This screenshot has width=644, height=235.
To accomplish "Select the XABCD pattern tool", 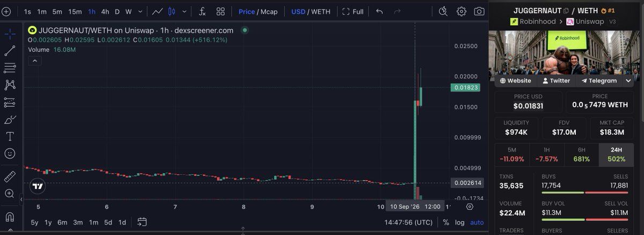I will (x=10, y=85).
